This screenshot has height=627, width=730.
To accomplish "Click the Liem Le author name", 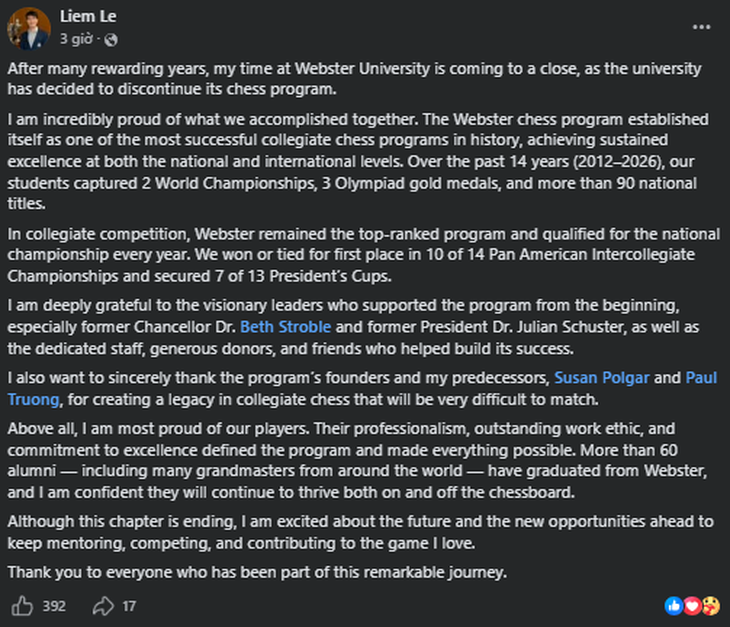I will (x=88, y=16).
